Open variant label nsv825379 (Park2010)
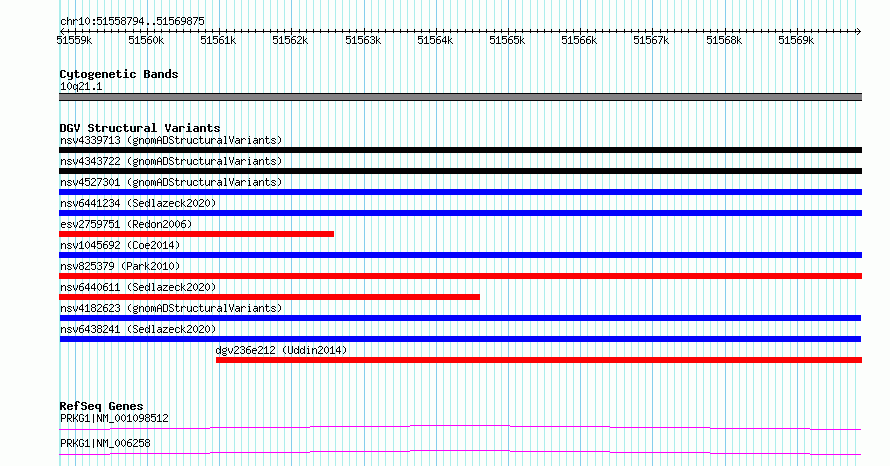Screen dimensions: 890x466 (x=120, y=266)
